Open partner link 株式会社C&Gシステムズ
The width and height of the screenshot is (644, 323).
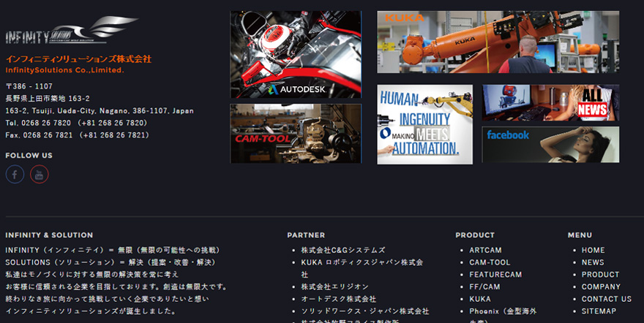343,250
